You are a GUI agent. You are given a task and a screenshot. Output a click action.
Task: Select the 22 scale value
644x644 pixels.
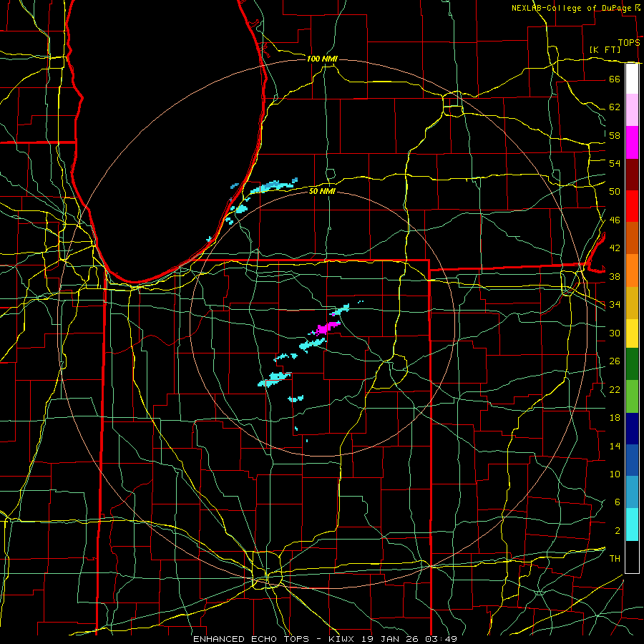tap(615, 389)
